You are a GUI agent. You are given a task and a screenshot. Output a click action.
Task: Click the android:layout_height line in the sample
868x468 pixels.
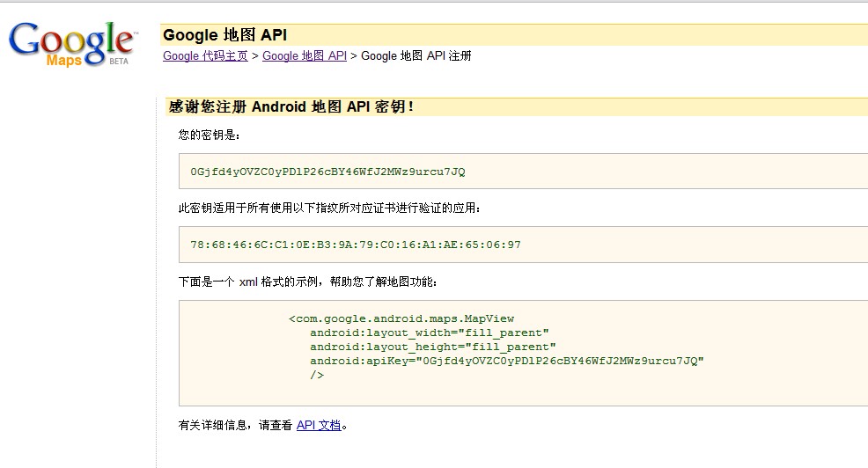coord(433,347)
